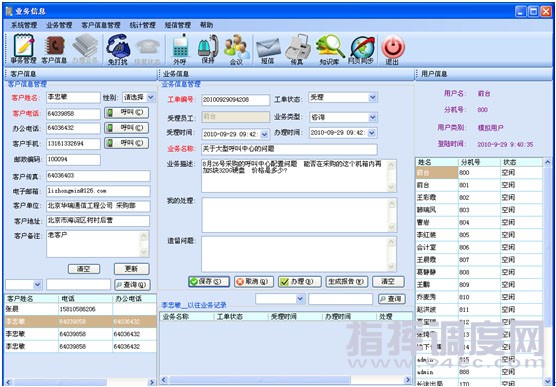Click the greyed-out stacked papers toolbar icon
This screenshot has width=556, height=387.
(85, 49)
